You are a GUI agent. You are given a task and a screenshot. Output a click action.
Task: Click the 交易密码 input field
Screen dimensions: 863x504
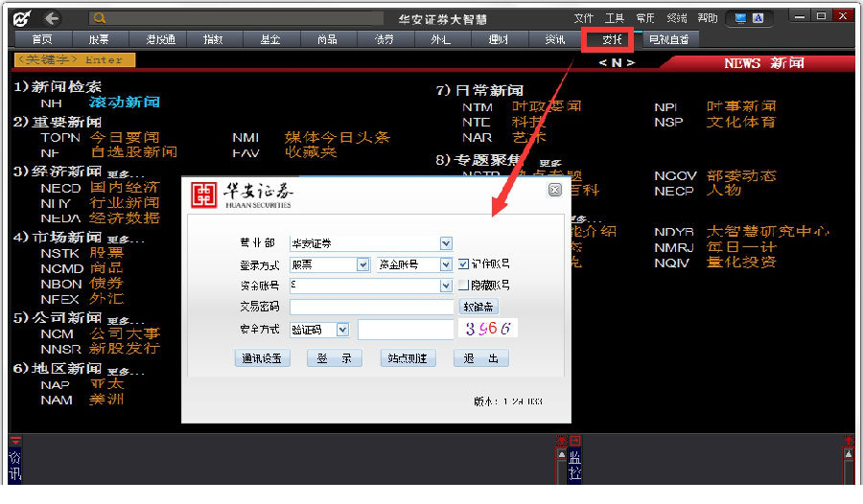point(371,308)
